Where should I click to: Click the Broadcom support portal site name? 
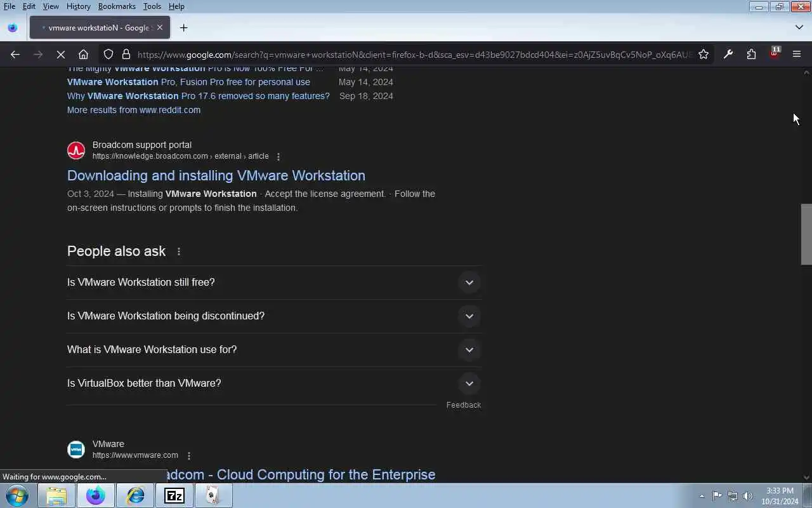point(142,145)
